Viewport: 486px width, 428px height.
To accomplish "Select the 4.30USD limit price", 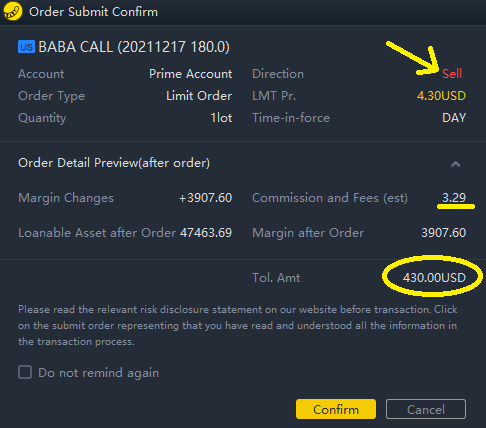I will click(x=441, y=96).
